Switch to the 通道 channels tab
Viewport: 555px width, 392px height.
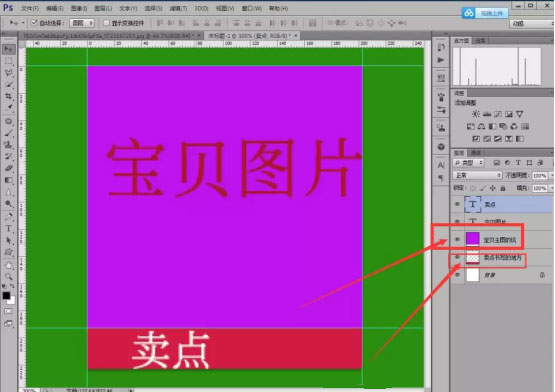coord(476,153)
